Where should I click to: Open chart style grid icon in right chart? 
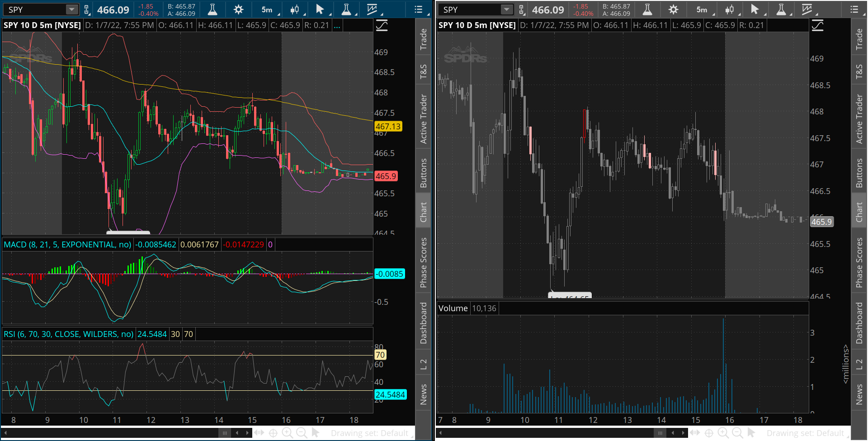(x=807, y=9)
